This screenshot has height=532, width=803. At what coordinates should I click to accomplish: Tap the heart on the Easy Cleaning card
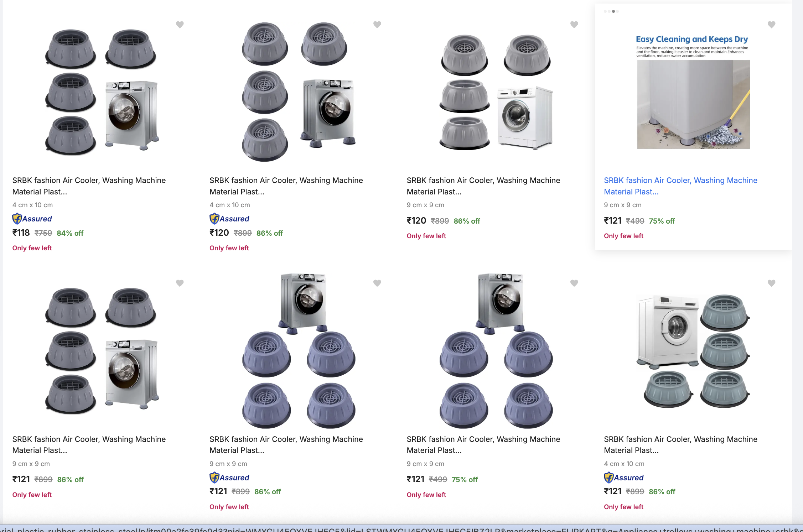coord(771,25)
